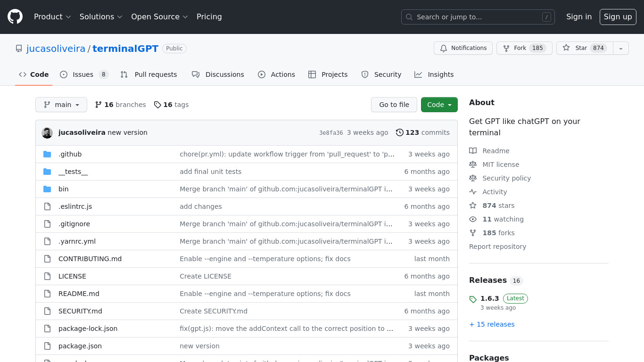Click the fork icon in Fork button
The image size is (644, 362).
coord(506,48)
